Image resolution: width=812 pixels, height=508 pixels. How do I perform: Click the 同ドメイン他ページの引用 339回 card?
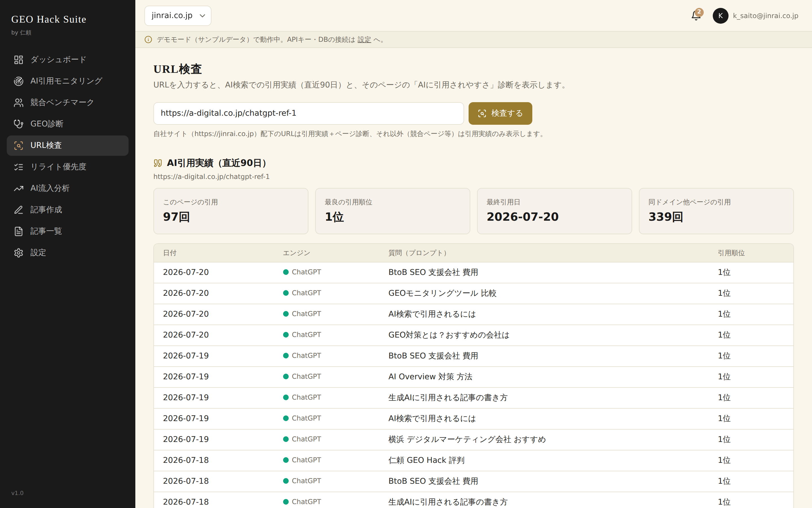coord(716,211)
